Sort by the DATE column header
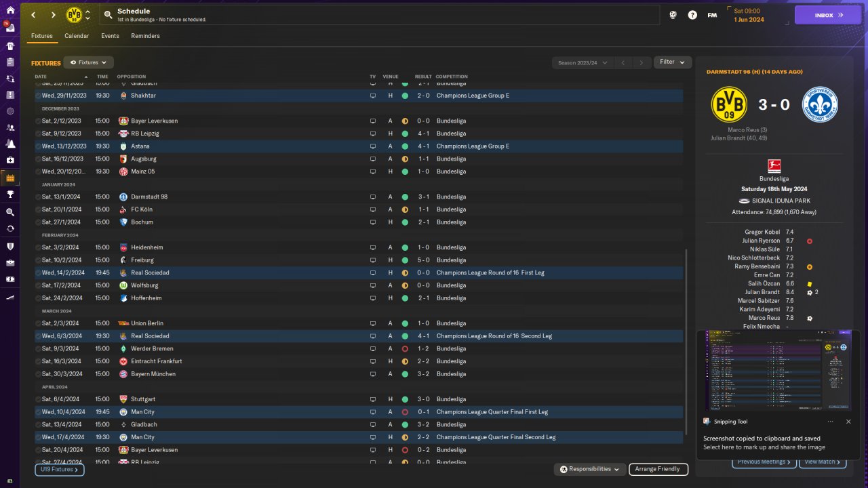Image resolution: width=868 pixels, height=488 pixels. (x=41, y=77)
